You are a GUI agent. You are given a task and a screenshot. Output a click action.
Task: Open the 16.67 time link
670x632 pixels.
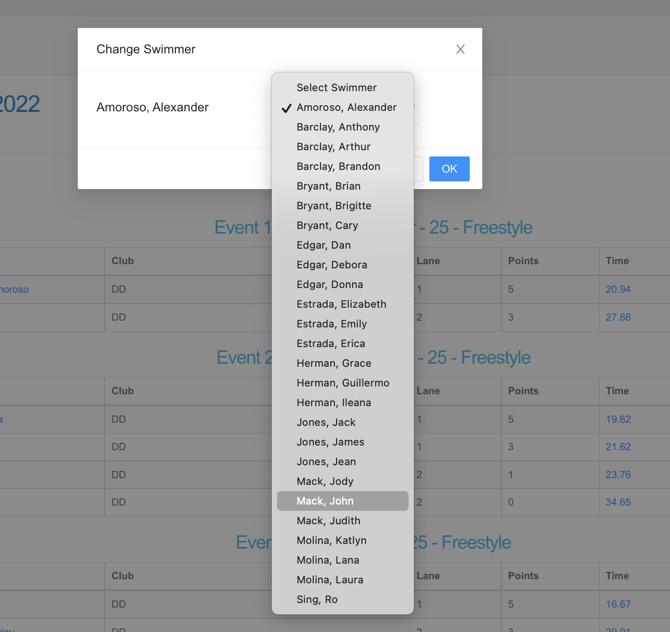(618, 605)
